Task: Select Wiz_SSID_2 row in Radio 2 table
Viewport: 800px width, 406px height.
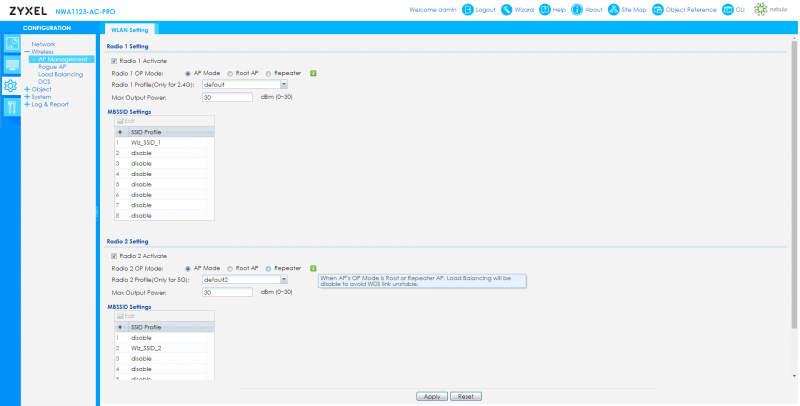Action: click(x=160, y=348)
